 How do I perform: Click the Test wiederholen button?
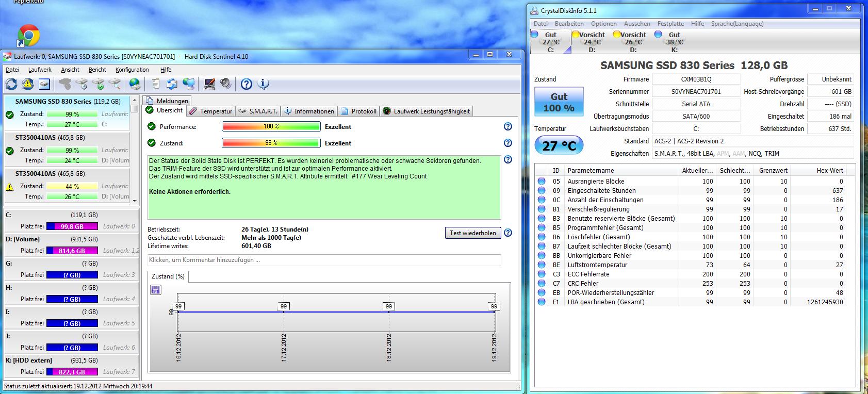pyautogui.click(x=473, y=233)
